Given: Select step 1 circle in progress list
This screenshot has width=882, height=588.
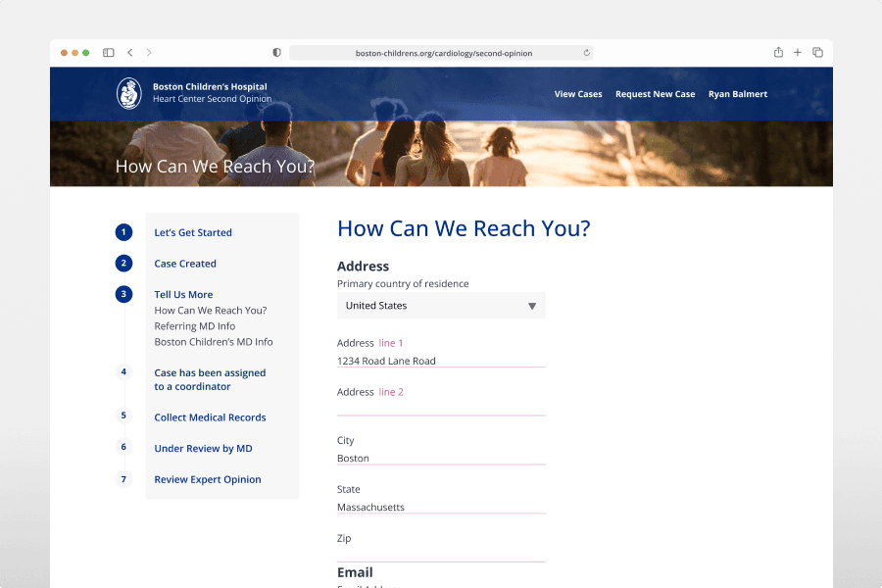Looking at the screenshot, I should tap(123, 232).
